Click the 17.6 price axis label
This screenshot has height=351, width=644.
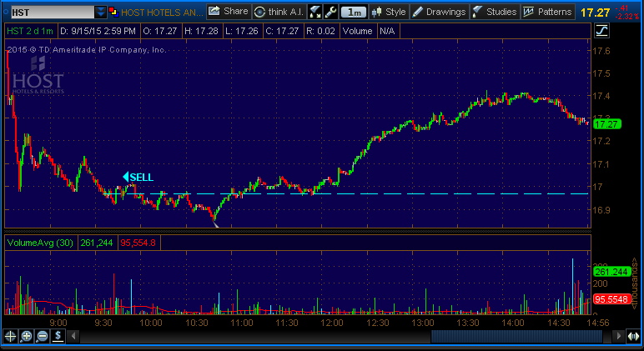click(601, 52)
